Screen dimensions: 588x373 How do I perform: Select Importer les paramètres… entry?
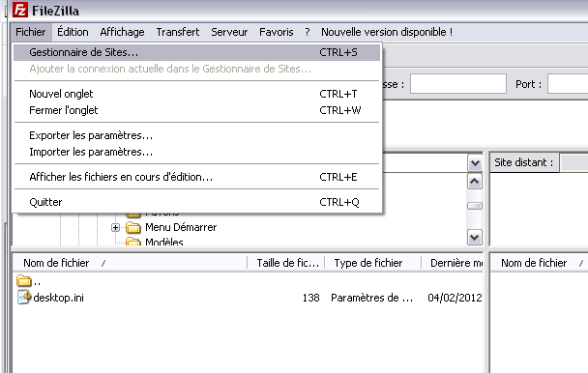[x=197, y=152]
